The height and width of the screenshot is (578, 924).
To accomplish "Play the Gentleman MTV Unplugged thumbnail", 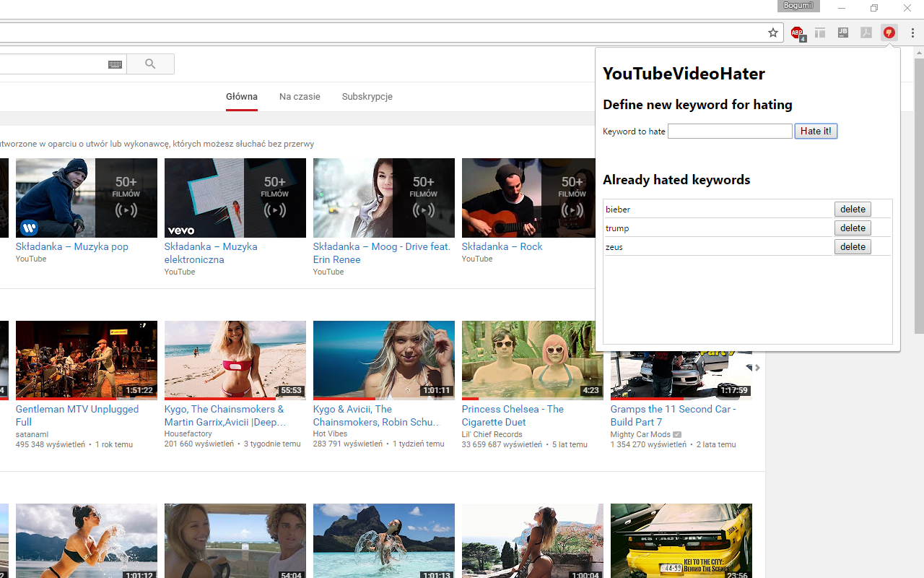I will pyautogui.click(x=87, y=361).
